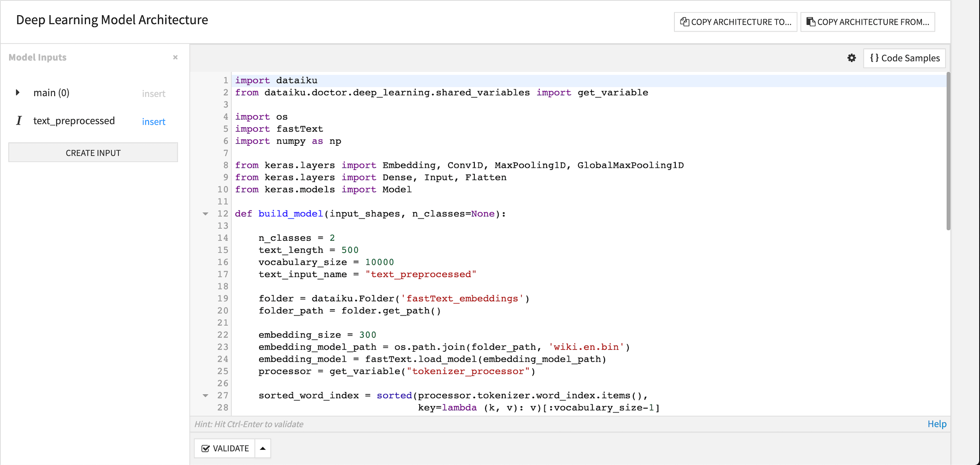Click 'from keras.models import Model' line

pos(323,189)
